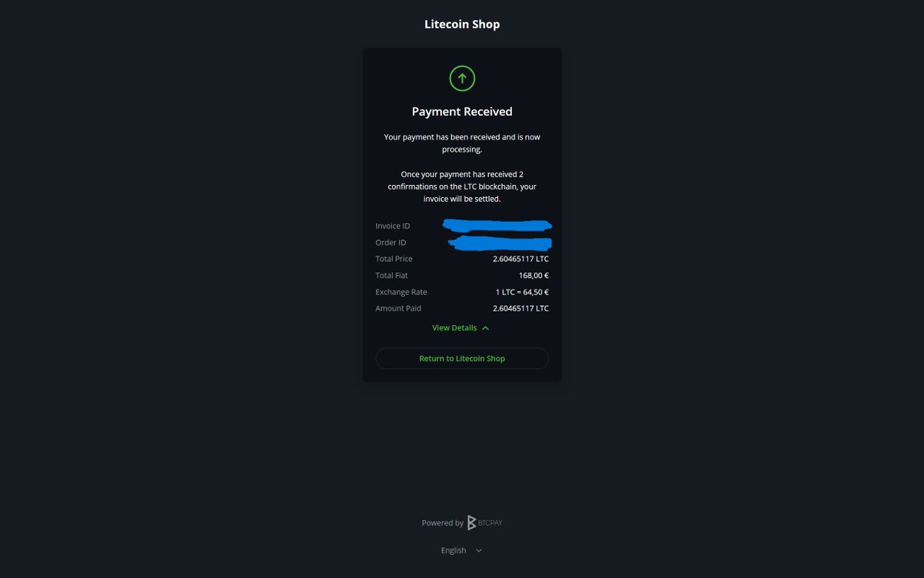Select the exchange rate 1 LTC = 64,50 €
924x578 pixels.
tap(522, 292)
